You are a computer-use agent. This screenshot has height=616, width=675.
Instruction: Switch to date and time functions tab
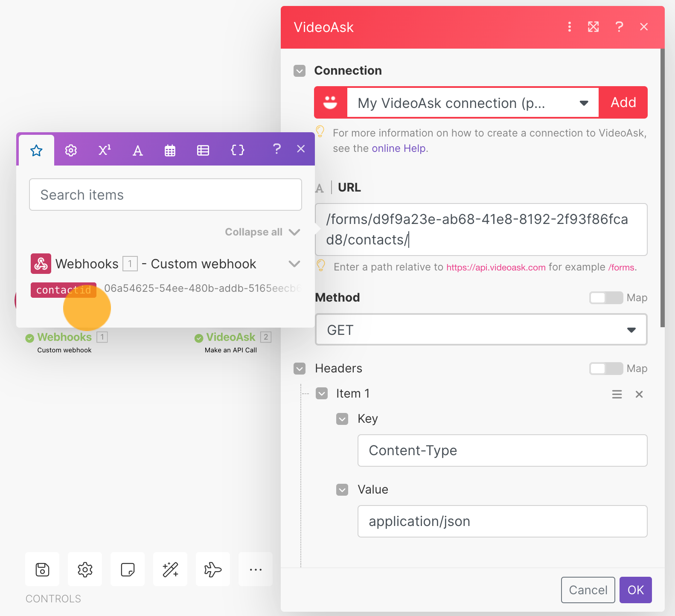pos(170,150)
